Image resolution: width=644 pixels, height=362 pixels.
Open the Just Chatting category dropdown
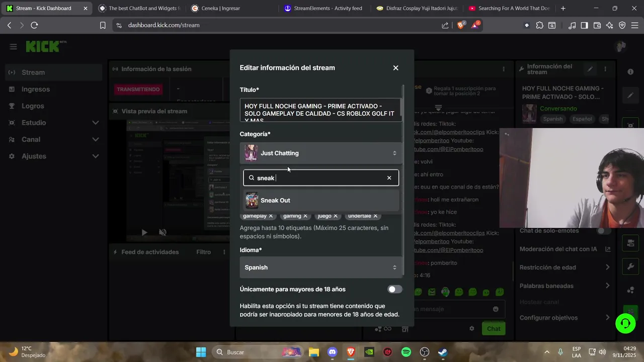pos(321,153)
